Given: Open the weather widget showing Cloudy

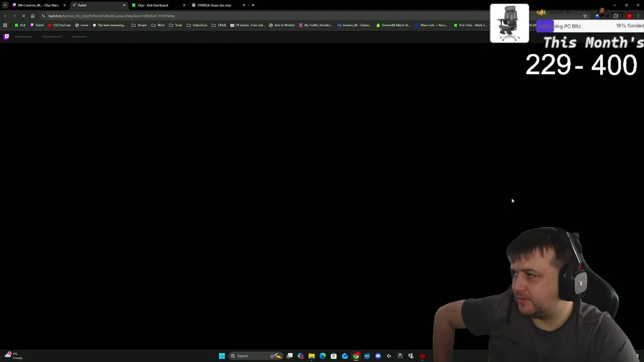Looking at the screenshot, I should (x=14, y=356).
